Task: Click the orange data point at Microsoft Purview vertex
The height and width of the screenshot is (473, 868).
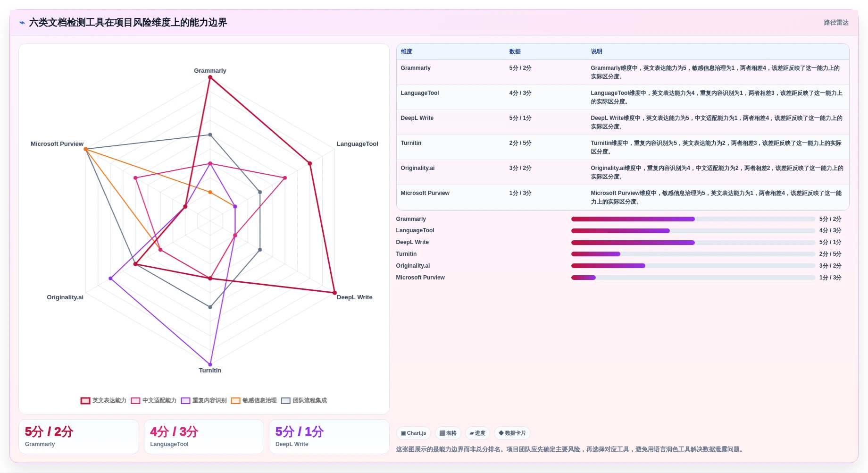Action: click(x=85, y=149)
